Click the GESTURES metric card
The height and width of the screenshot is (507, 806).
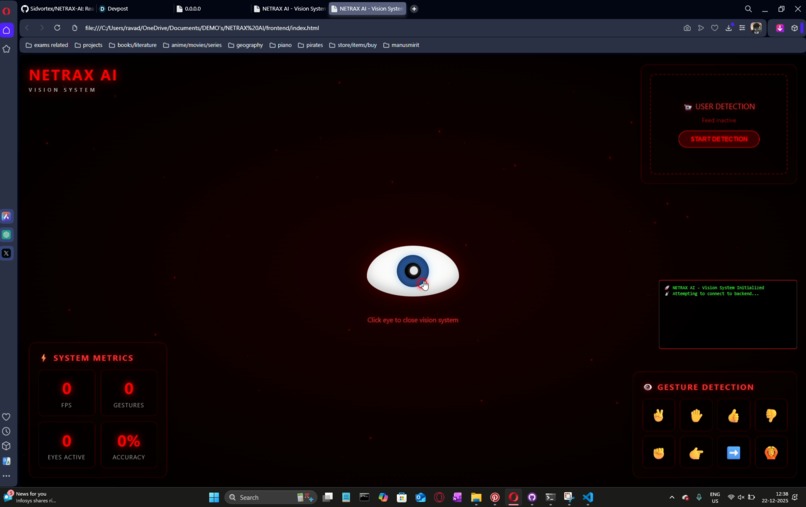coord(129,393)
